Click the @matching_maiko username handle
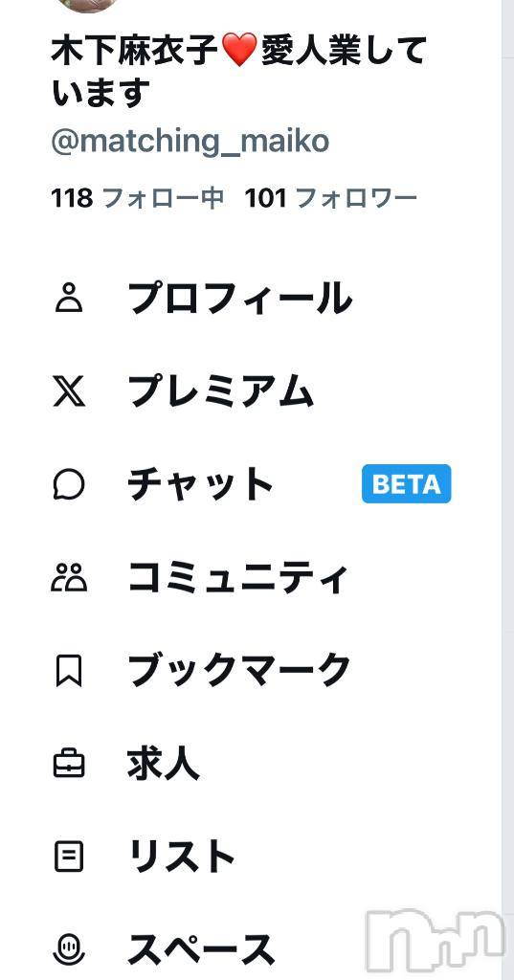 [190, 142]
